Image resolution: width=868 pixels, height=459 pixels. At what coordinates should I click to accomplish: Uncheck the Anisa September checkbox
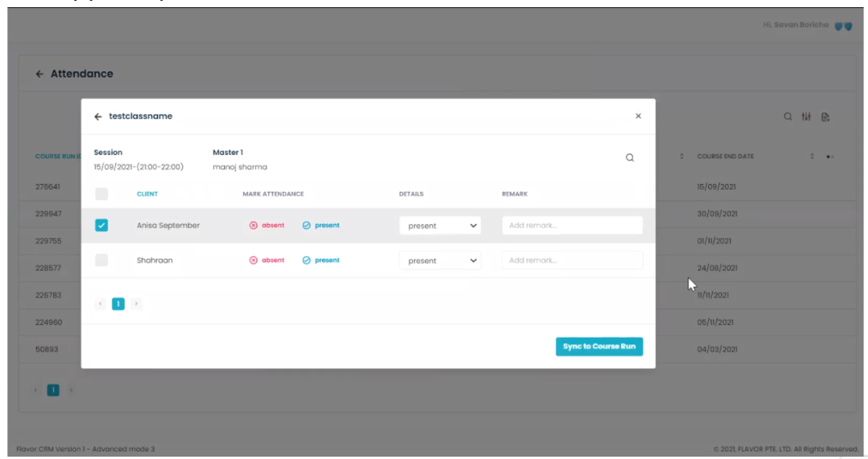point(101,226)
